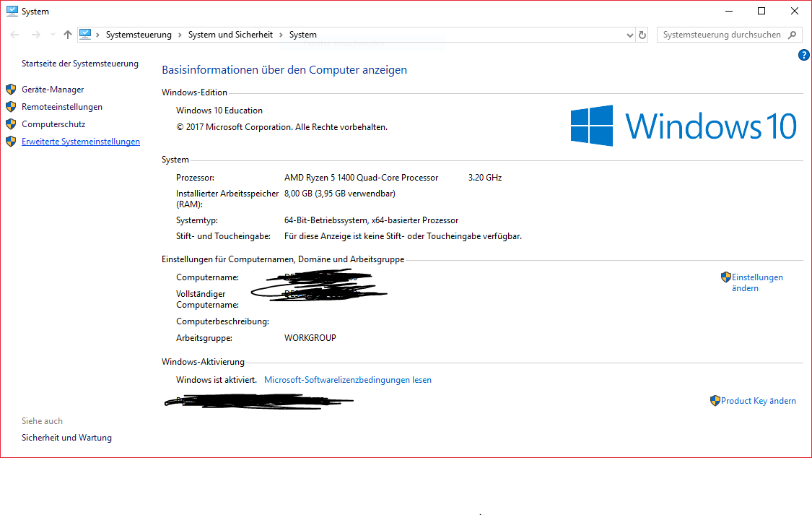Click shield icon beside Erweiterte Systemeinstellungen
The image size is (812, 515).
(x=11, y=142)
